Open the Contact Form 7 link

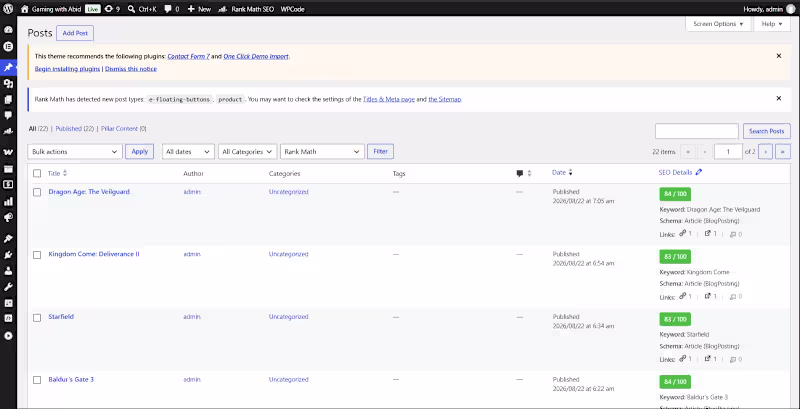click(189, 56)
